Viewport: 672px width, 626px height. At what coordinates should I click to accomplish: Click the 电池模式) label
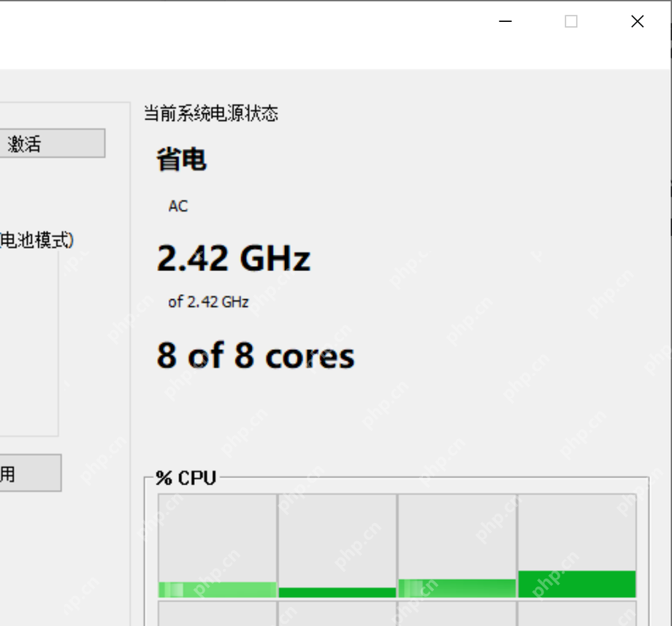[37, 240]
